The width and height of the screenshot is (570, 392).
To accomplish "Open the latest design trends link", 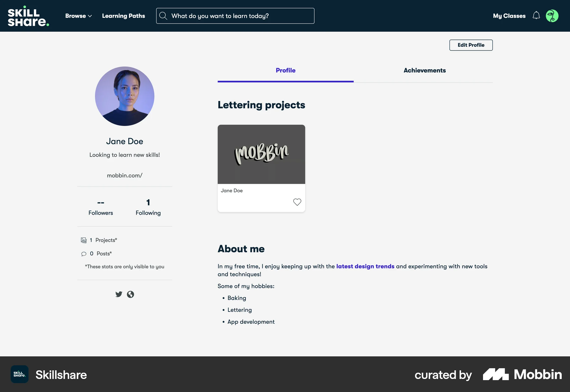I will click(x=365, y=266).
